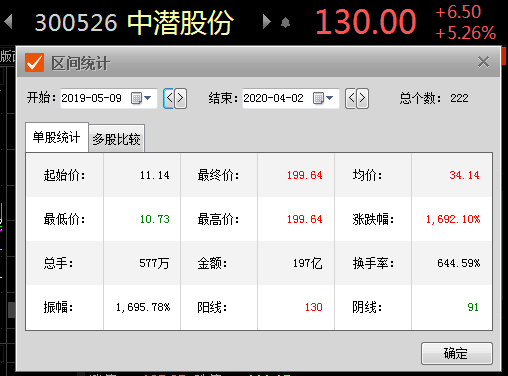Expand the end date dropdown arrow

coord(330,98)
